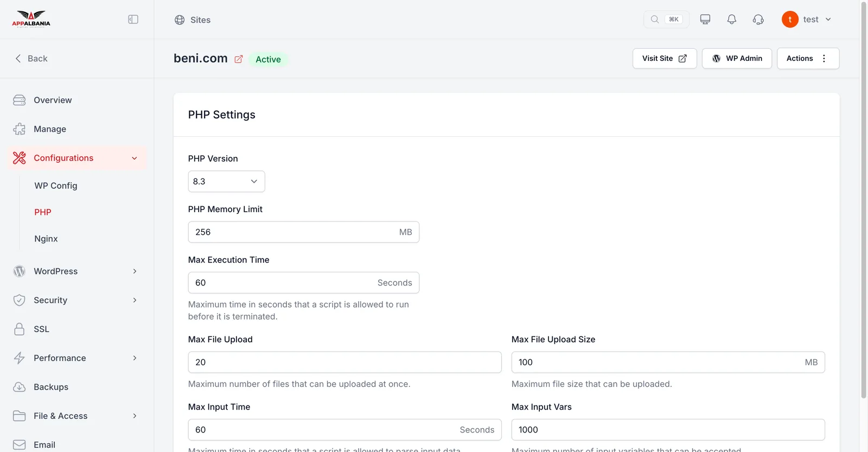The image size is (868, 452).
Task: Click the Max File Upload field
Action: [344, 362]
